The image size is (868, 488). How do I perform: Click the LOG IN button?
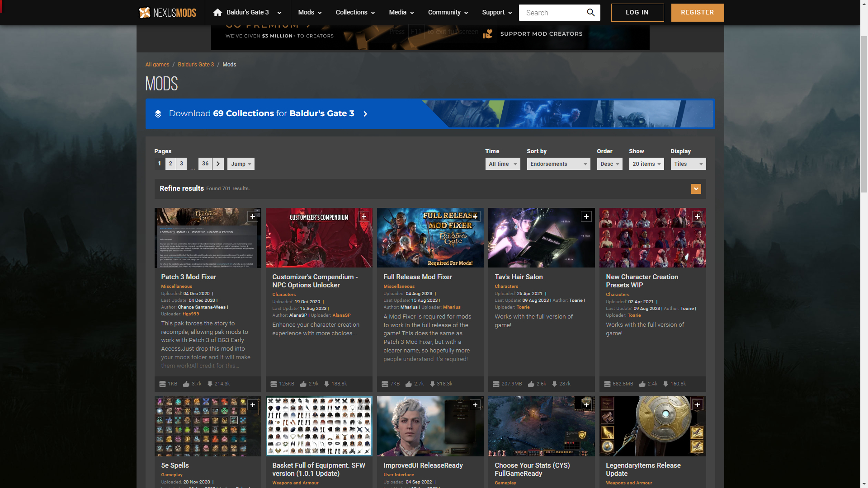[x=637, y=13]
